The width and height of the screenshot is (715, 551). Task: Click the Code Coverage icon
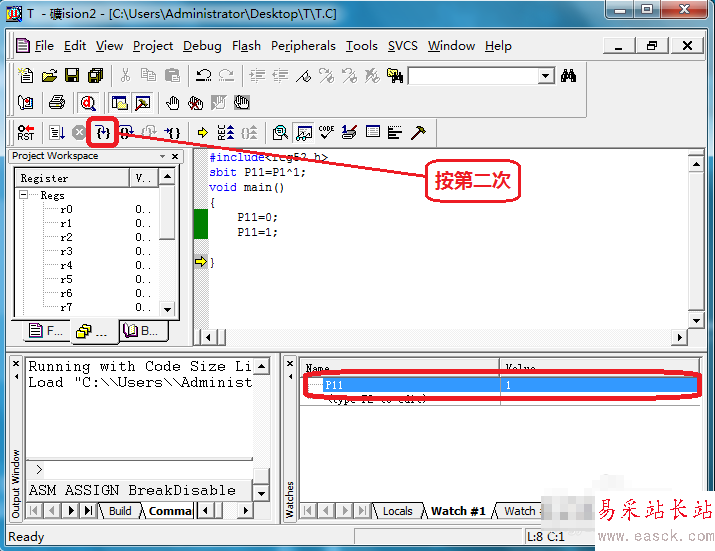tap(326, 133)
